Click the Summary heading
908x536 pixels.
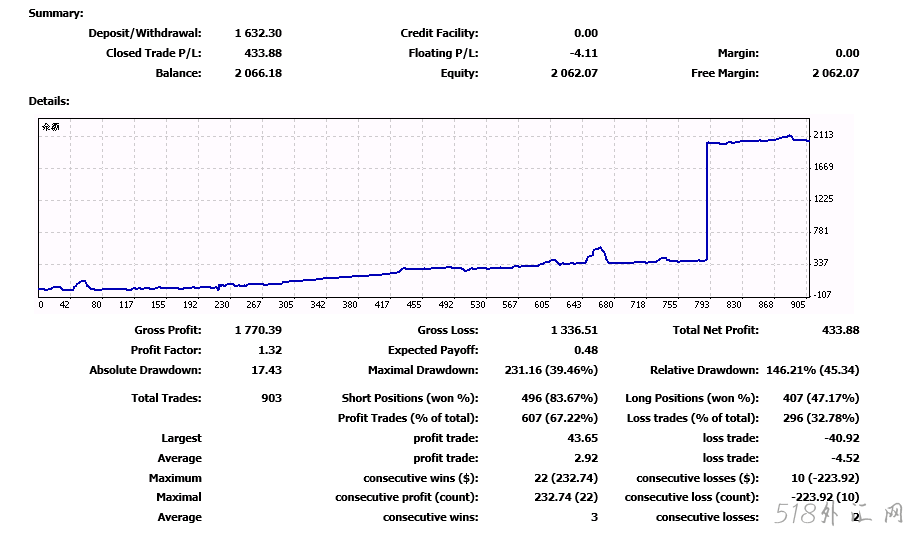click(56, 13)
